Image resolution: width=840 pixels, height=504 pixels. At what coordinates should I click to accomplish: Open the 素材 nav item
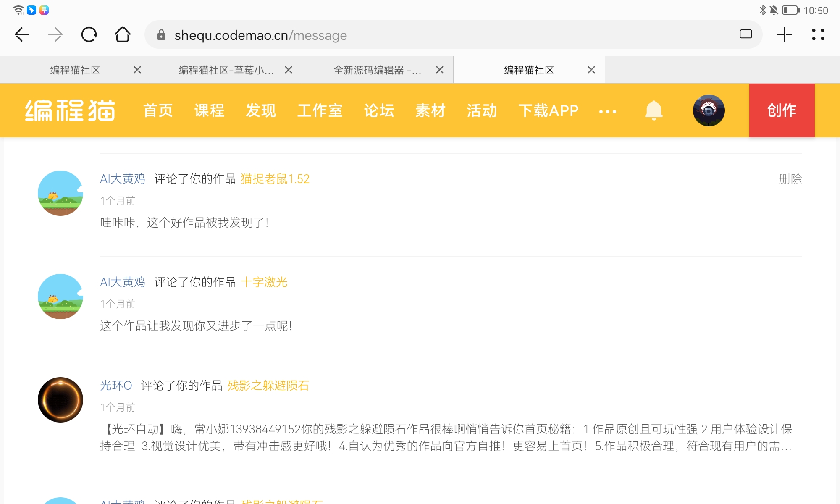coord(430,110)
